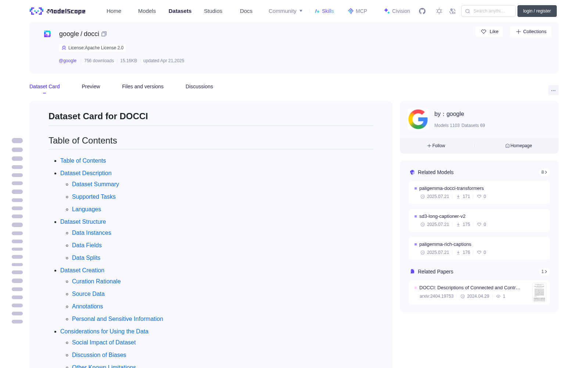Open Studios in navigation

pos(213,11)
